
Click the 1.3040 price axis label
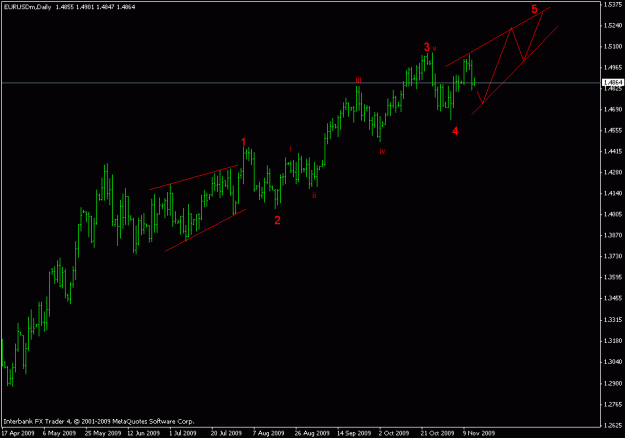[613, 362]
